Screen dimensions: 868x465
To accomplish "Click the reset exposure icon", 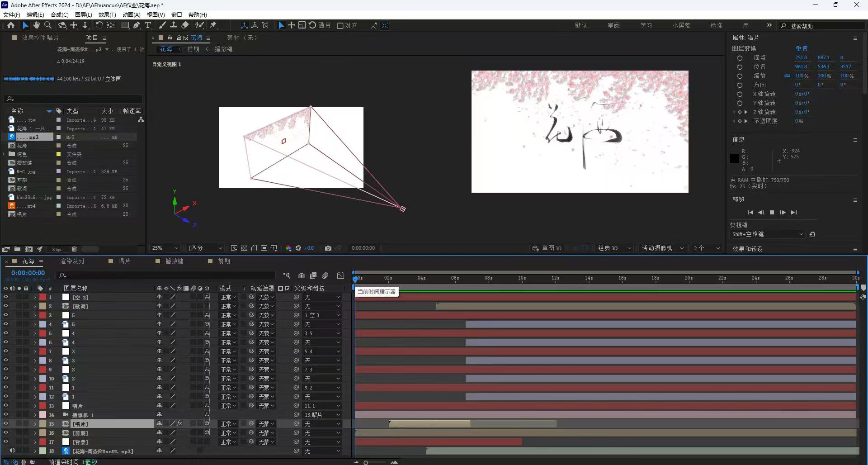I will [298, 248].
